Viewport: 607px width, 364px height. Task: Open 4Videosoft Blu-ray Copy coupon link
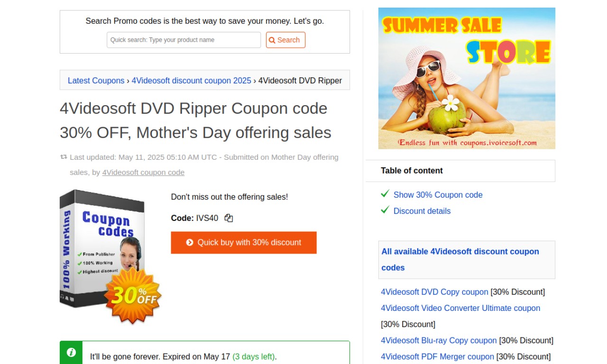[x=439, y=340]
